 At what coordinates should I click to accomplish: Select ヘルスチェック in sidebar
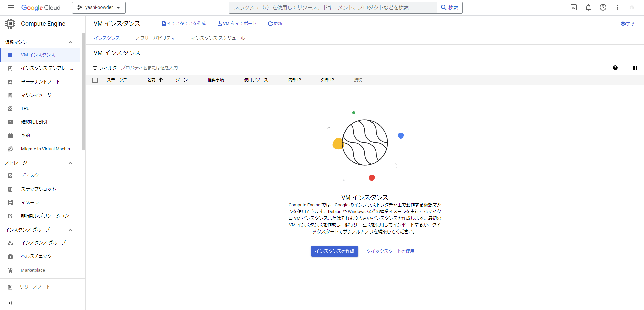[40, 256]
